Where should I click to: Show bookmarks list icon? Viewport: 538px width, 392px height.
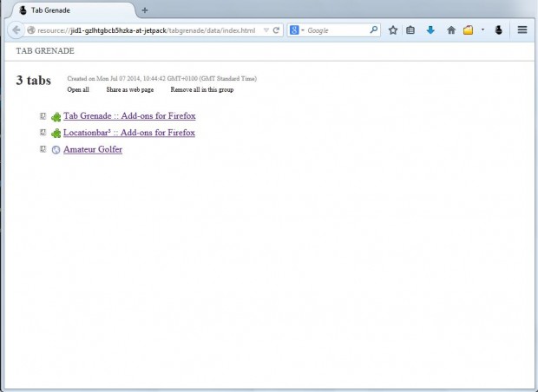(x=410, y=30)
